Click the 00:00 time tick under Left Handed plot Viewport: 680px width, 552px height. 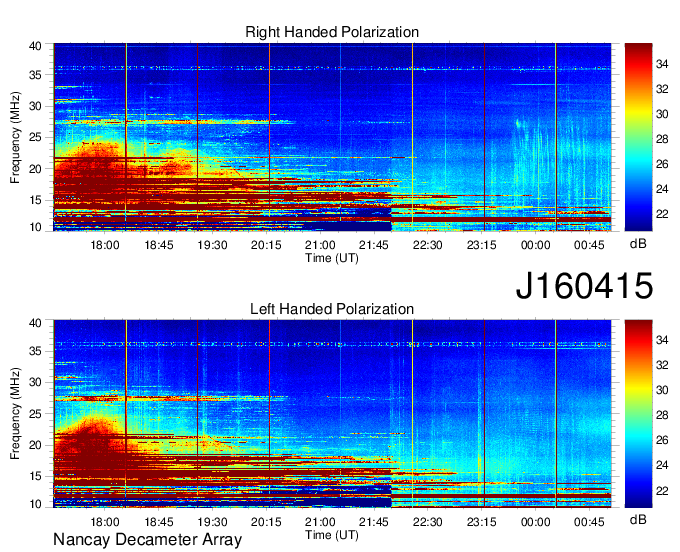(x=535, y=522)
